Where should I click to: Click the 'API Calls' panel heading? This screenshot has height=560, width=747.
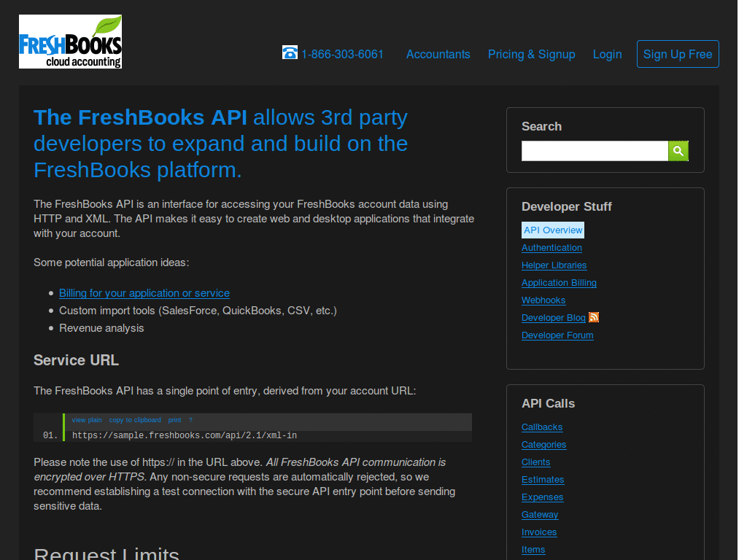(x=548, y=403)
